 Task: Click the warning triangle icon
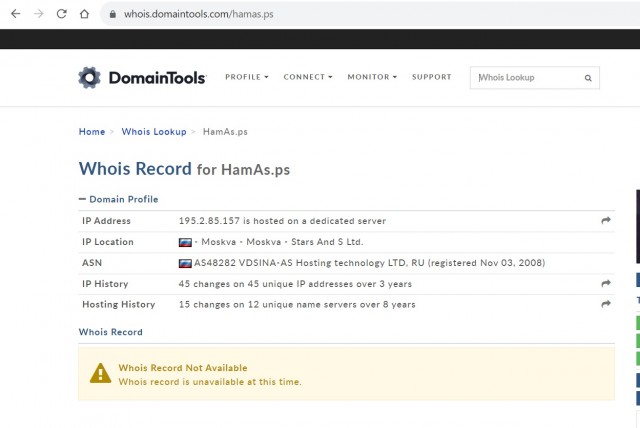[100, 373]
